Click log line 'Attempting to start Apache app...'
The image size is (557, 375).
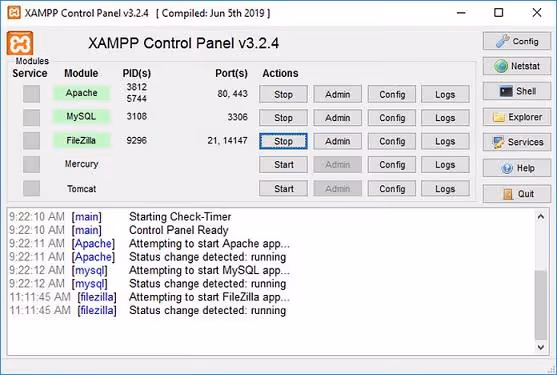coord(210,244)
